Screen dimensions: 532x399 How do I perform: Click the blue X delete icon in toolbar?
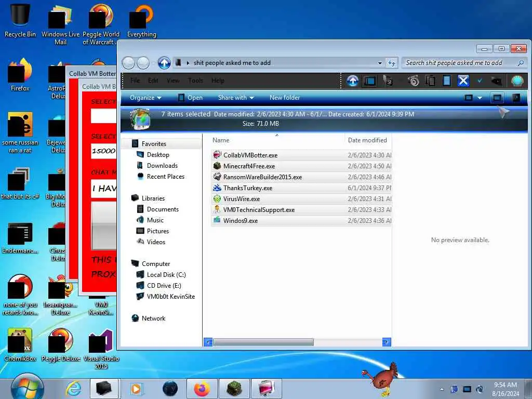(x=463, y=81)
